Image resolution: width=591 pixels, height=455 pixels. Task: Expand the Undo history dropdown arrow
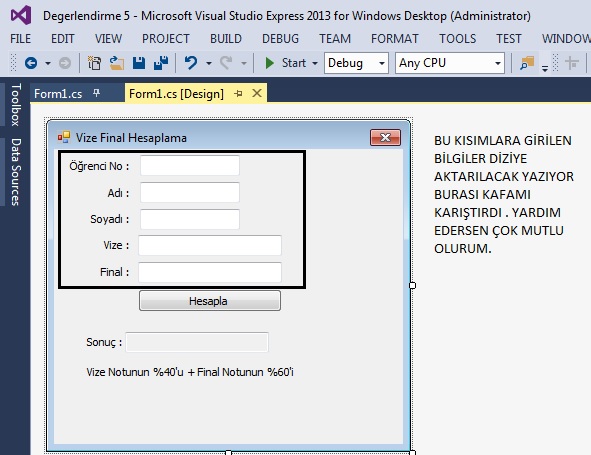208,63
